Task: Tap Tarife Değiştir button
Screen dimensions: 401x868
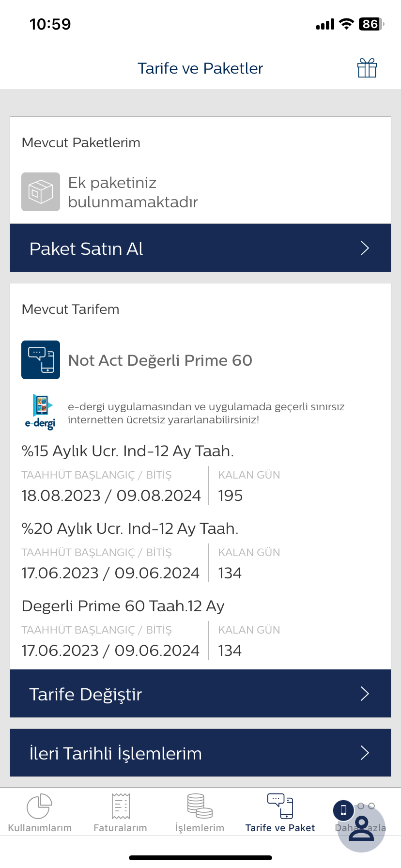Action: click(x=200, y=694)
